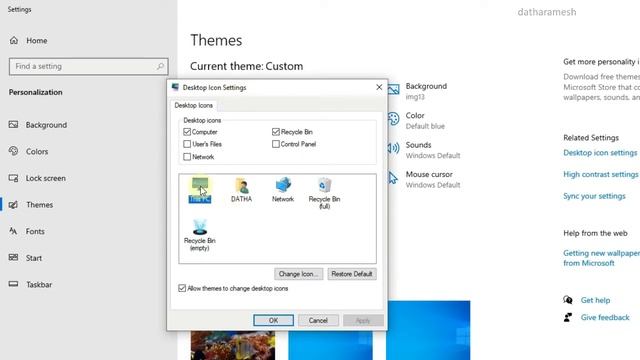Click the Fonts icon in sidebar
The width and height of the screenshot is (640, 360).
click(13, 231)
